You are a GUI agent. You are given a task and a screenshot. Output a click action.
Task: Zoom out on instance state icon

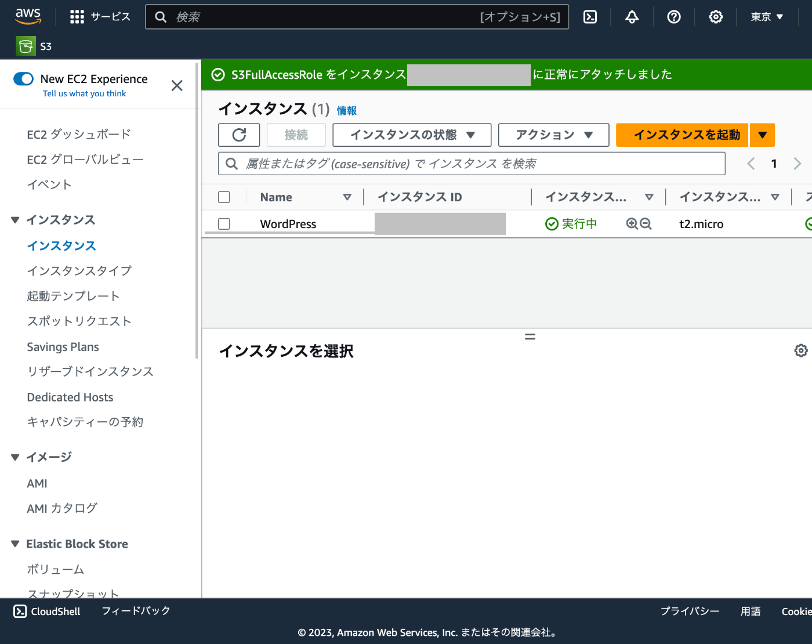click(x=646, y=224)
